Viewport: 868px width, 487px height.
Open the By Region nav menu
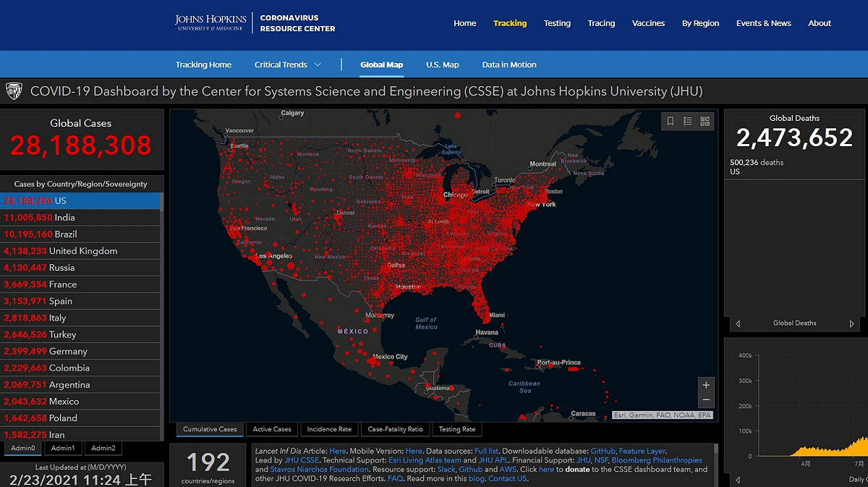[x=700, y=23]
